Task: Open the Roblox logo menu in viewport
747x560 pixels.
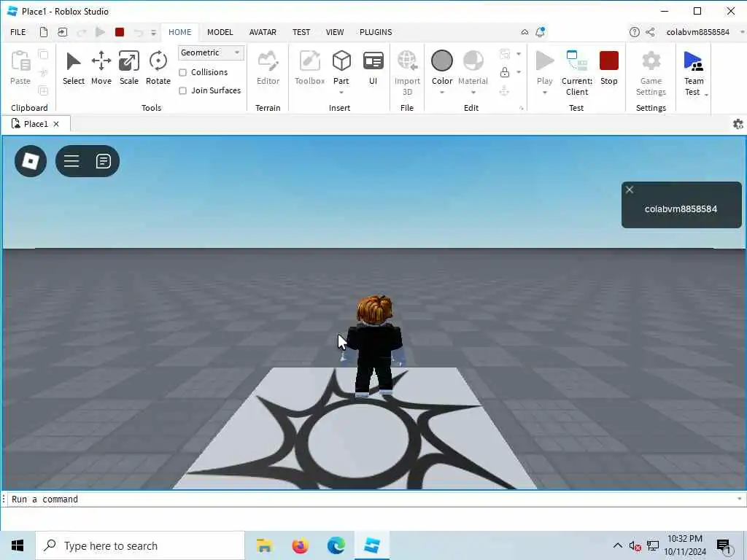Action: tap(31, 161)
